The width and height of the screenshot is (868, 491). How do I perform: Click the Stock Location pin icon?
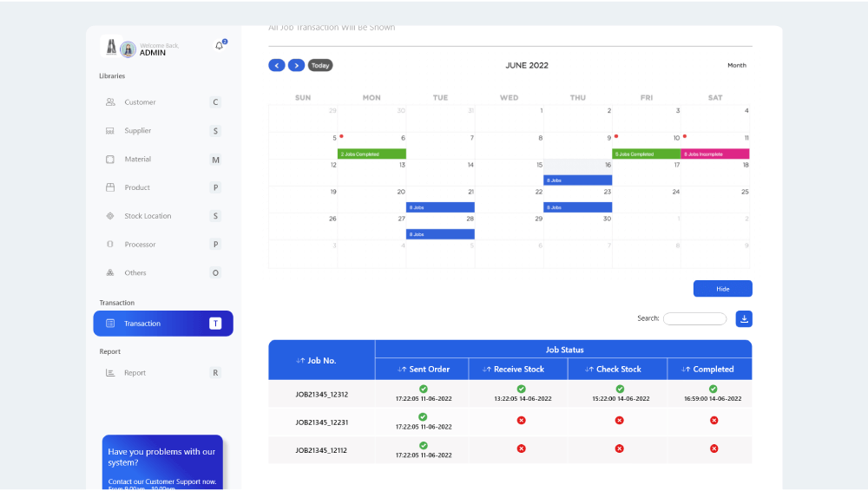(110, 216)
